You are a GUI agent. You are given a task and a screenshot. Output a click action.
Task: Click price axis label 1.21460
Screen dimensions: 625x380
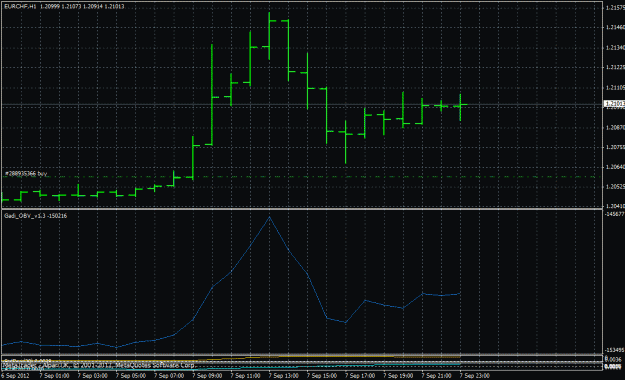[615, 28]
